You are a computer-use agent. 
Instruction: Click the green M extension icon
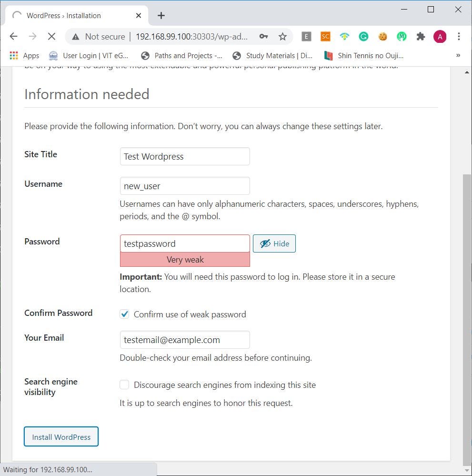[402, 37]
